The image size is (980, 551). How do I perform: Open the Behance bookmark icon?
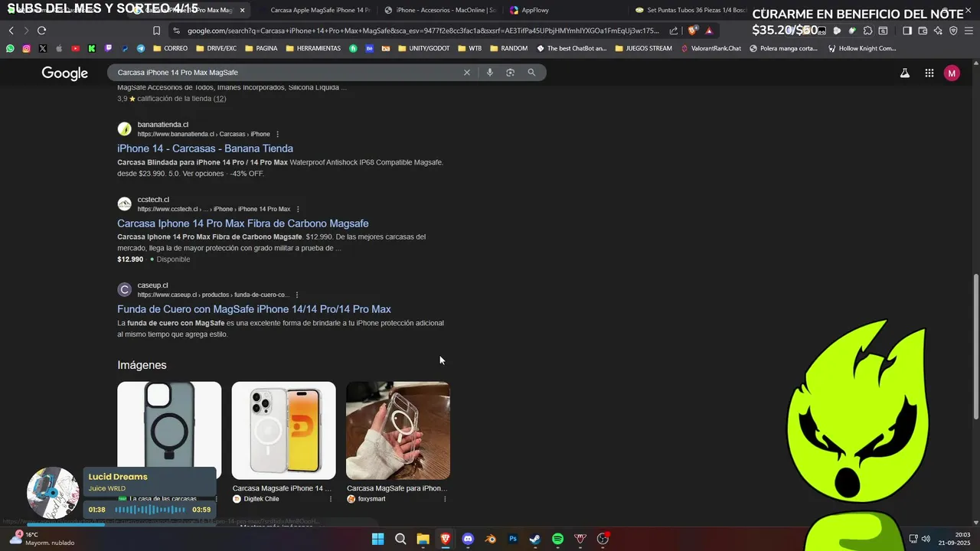(370, 48)
